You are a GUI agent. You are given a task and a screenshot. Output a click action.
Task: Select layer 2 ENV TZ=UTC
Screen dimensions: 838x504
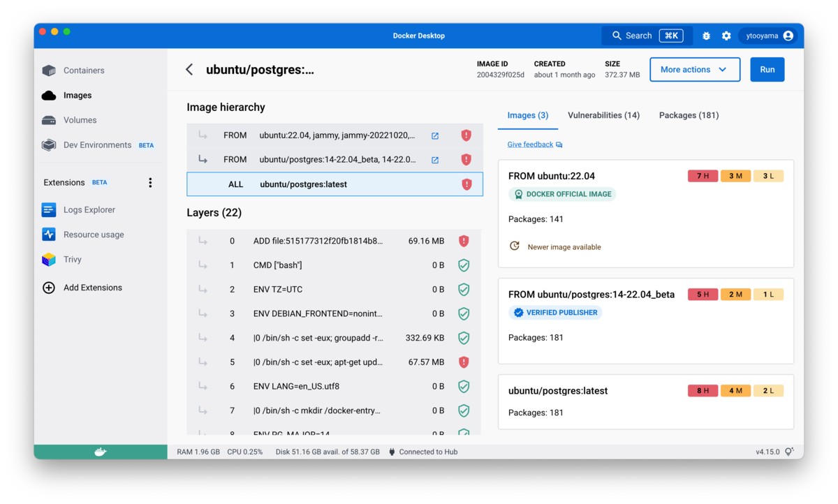(x=335, y=290)
